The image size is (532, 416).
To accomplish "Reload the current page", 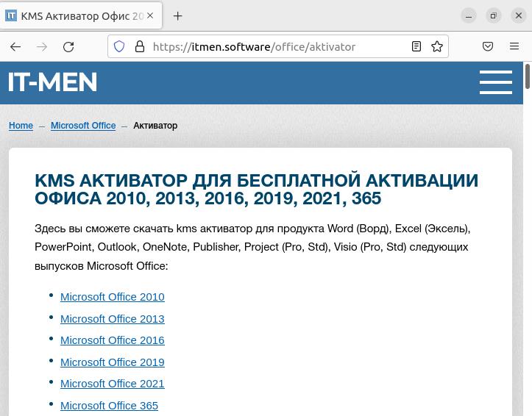I will [x=68, y=46].
